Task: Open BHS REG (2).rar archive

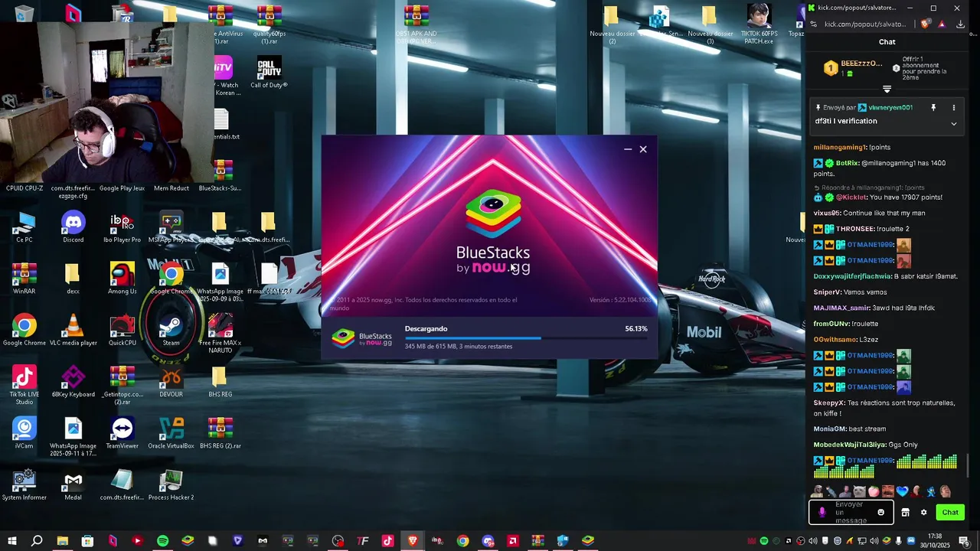Action: click(220, 432)
